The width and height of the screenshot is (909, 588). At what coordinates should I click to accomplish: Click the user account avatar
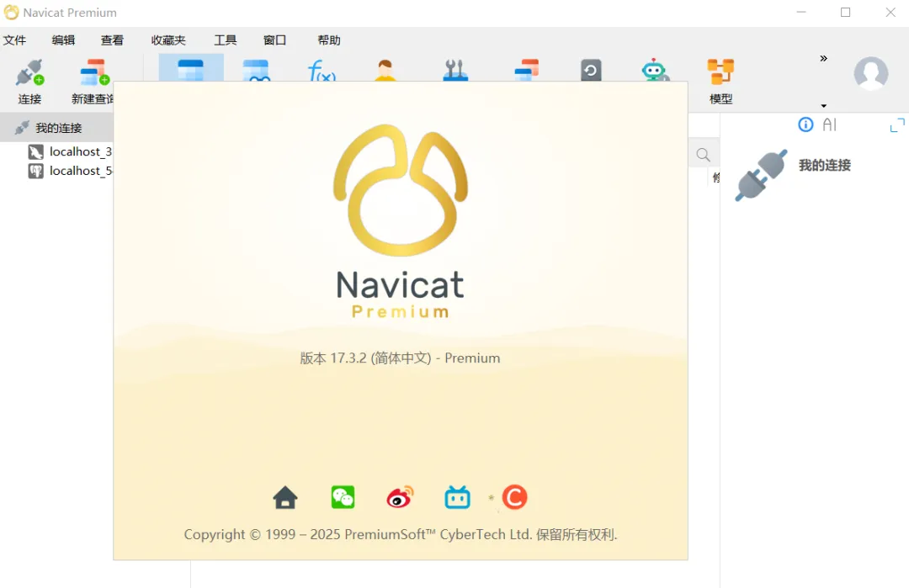871,73
